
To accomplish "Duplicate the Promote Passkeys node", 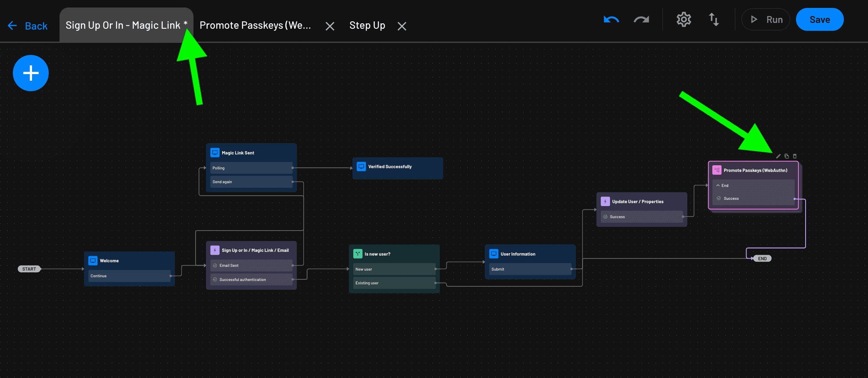I will pyautogui.click(x=786, y=157).
